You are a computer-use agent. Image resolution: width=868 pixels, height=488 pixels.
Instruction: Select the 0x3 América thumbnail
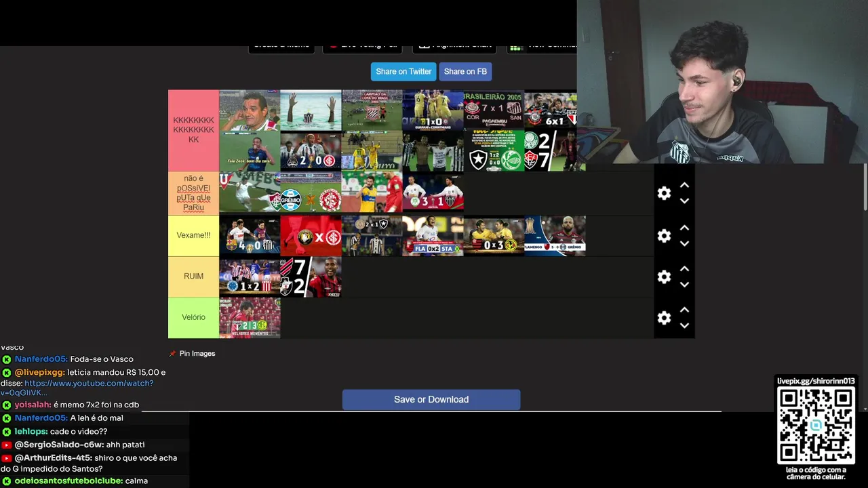(494, 236)
